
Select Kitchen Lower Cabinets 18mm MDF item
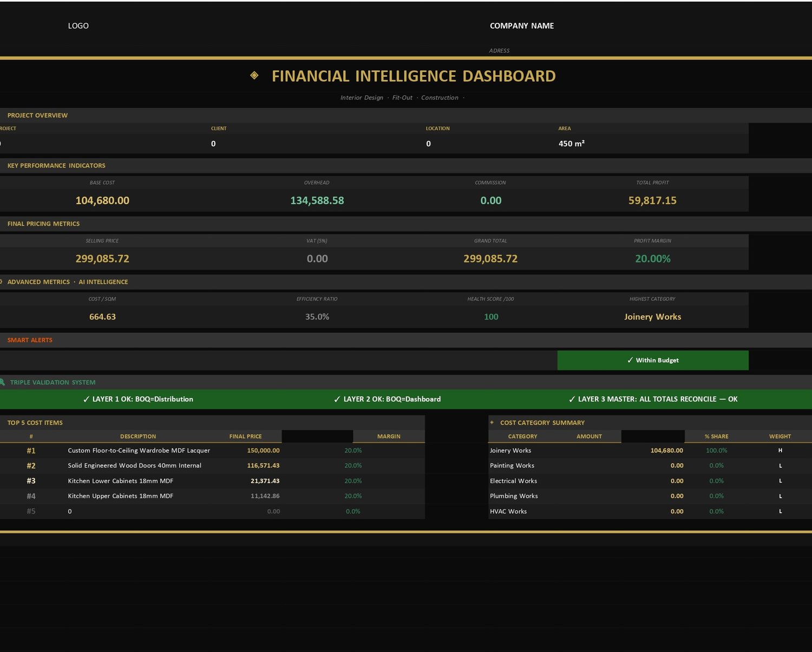tap(121, 481)
